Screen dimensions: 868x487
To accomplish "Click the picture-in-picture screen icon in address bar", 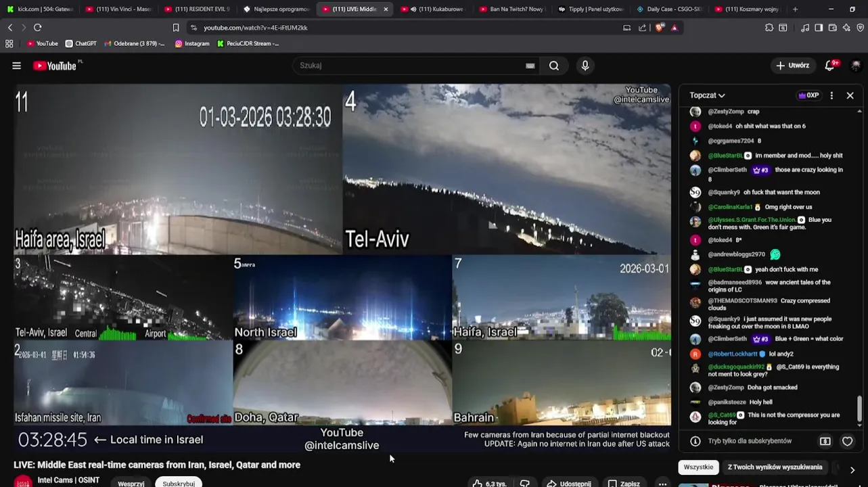I will pyautogui.click(x=626, y=28).
